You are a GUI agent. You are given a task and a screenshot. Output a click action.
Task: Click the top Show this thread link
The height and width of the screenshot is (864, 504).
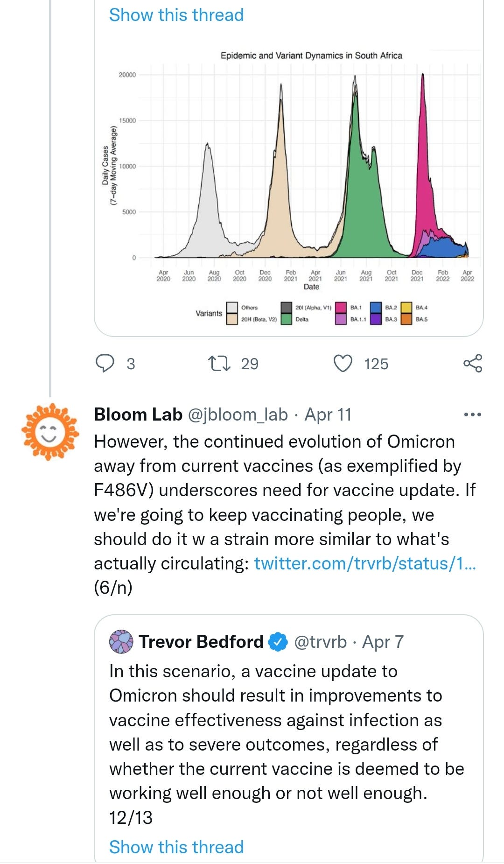[x=176, y=14]
